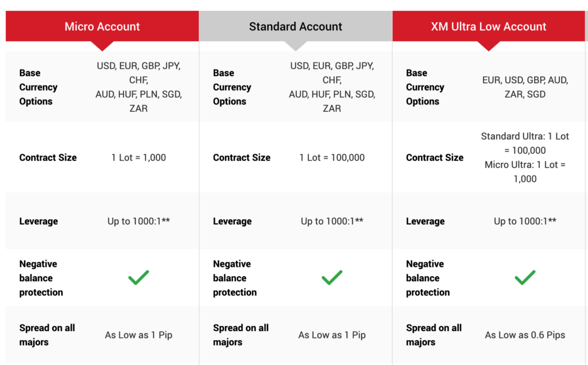
Task: Click XM Ultra Low 'Spread on all majors' label
Action: click(x=434, y=335)
